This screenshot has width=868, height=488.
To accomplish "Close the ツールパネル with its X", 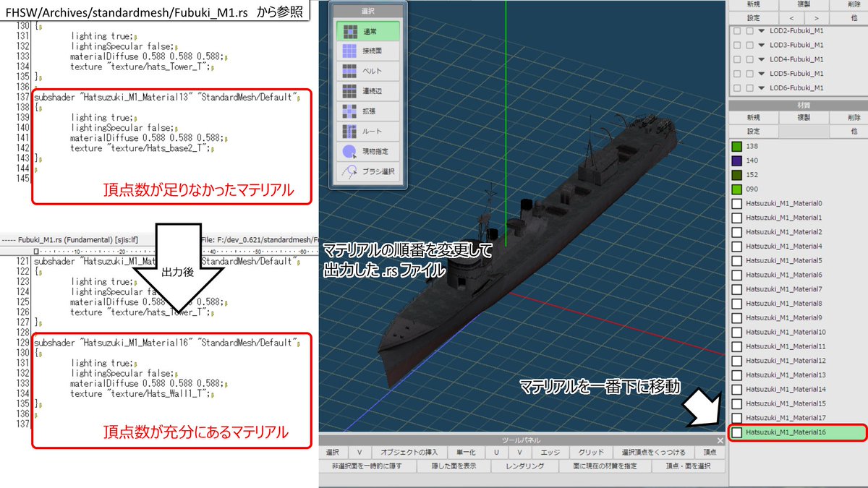I will coord(720,440).
